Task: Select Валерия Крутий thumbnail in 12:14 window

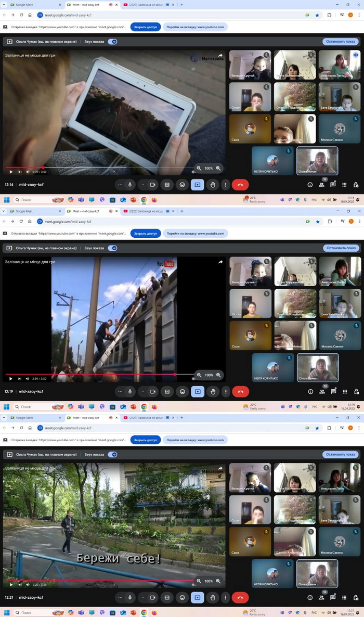Action: coord(250,65)
